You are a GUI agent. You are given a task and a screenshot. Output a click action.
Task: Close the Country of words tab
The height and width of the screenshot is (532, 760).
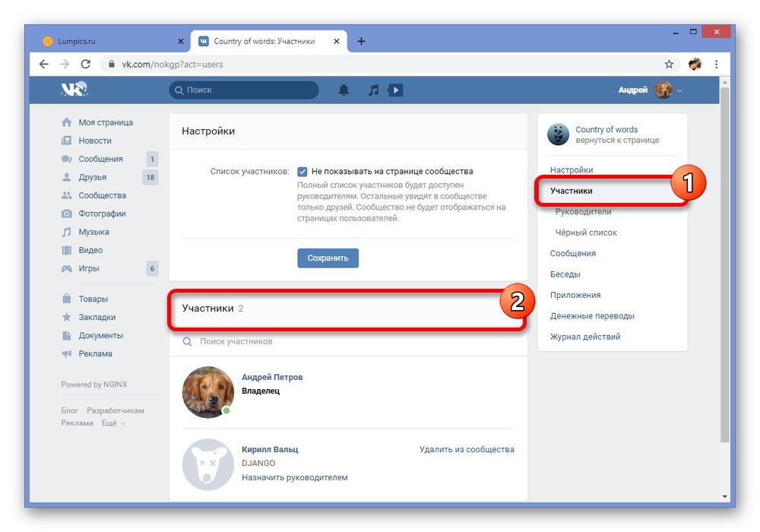click(337, 41)
